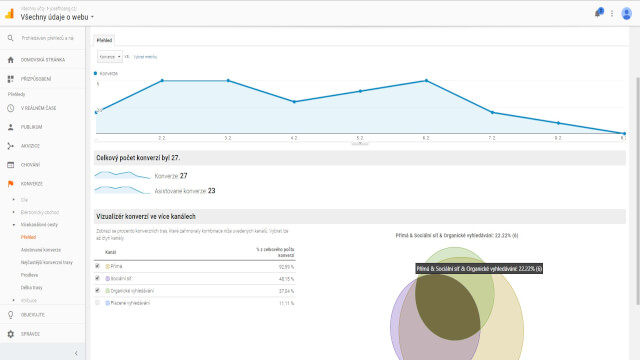Image resolution: width=640 pixels, height=360 pixels.
Task: Click the Google Analytics logo icon
Action: tap(9, 14)
